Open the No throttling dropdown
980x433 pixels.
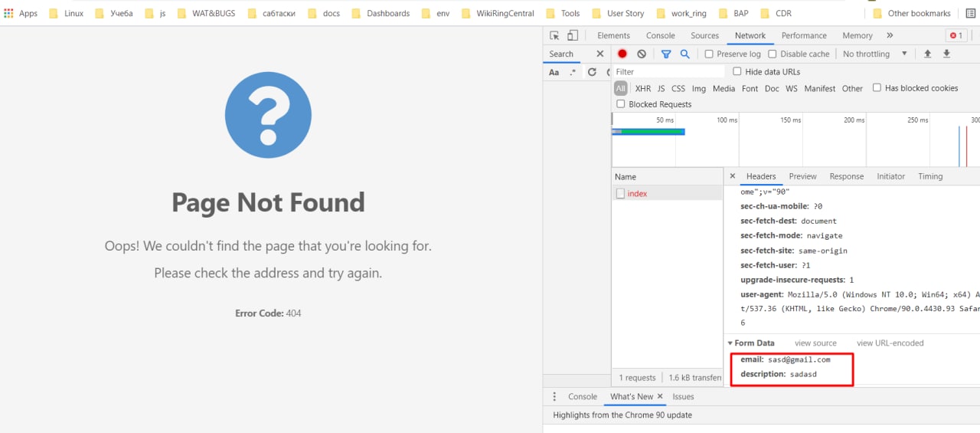pos(874,54)
